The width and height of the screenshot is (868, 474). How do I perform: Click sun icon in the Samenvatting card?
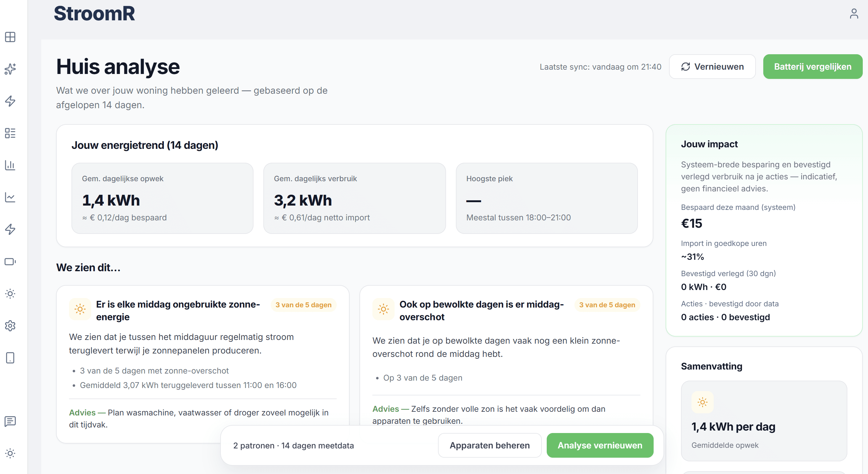click(x=702, y=402)
